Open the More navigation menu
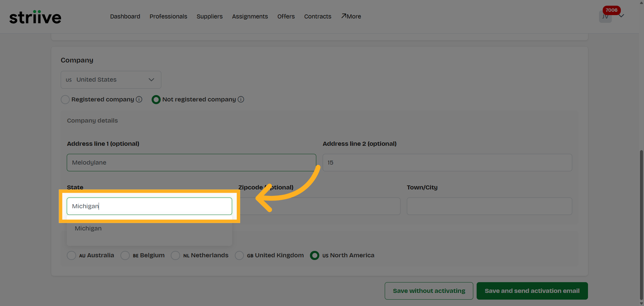 click(351, 16)
